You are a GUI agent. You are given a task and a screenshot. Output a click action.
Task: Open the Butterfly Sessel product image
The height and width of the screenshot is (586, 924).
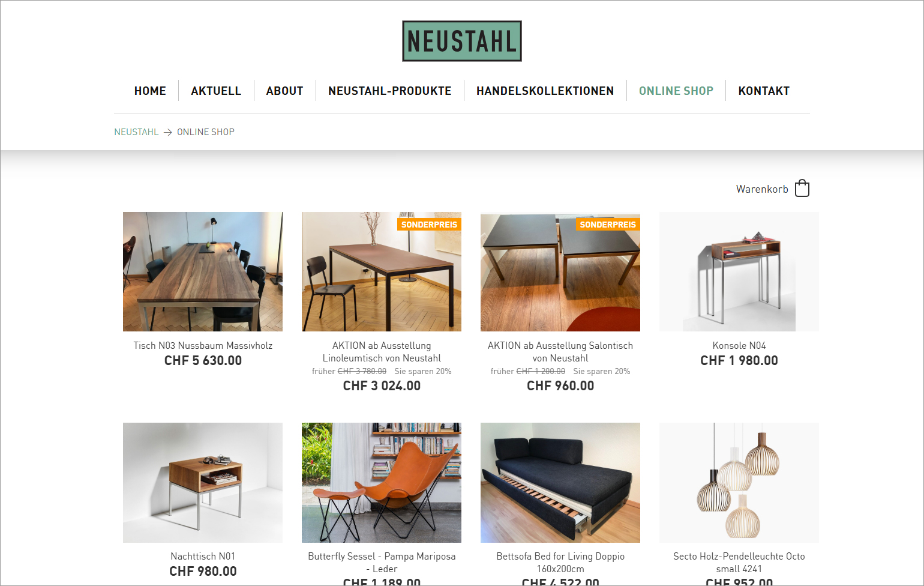tap(382, 483)
